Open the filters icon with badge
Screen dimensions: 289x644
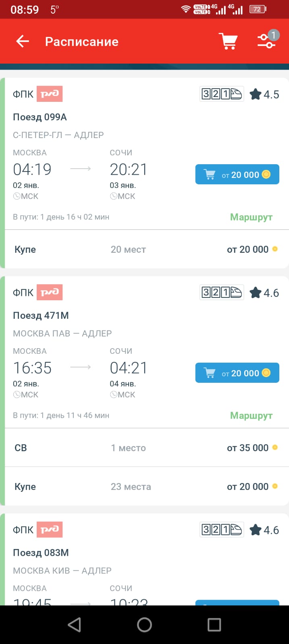pos(267,41)
